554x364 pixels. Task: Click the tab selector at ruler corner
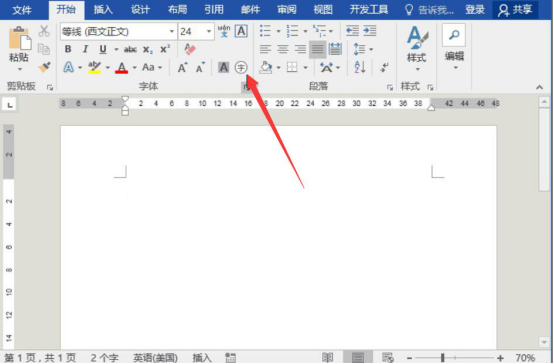[x=10, y=105]
